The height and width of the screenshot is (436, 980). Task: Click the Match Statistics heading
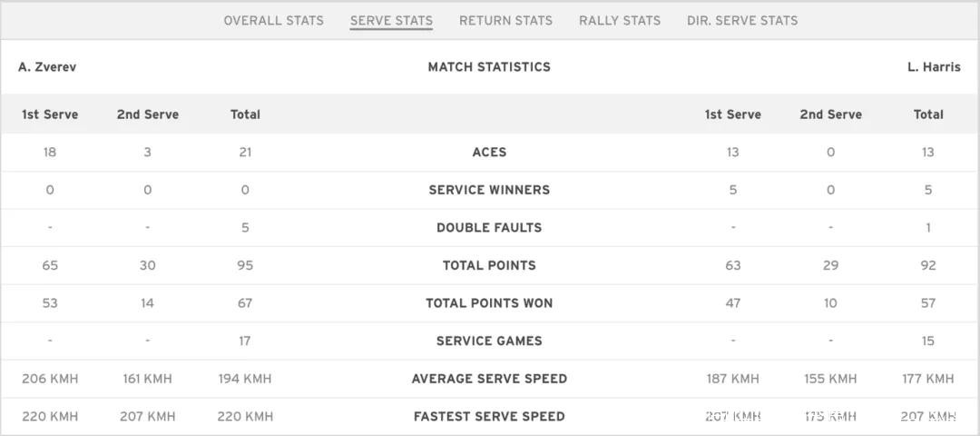[489, 66]
